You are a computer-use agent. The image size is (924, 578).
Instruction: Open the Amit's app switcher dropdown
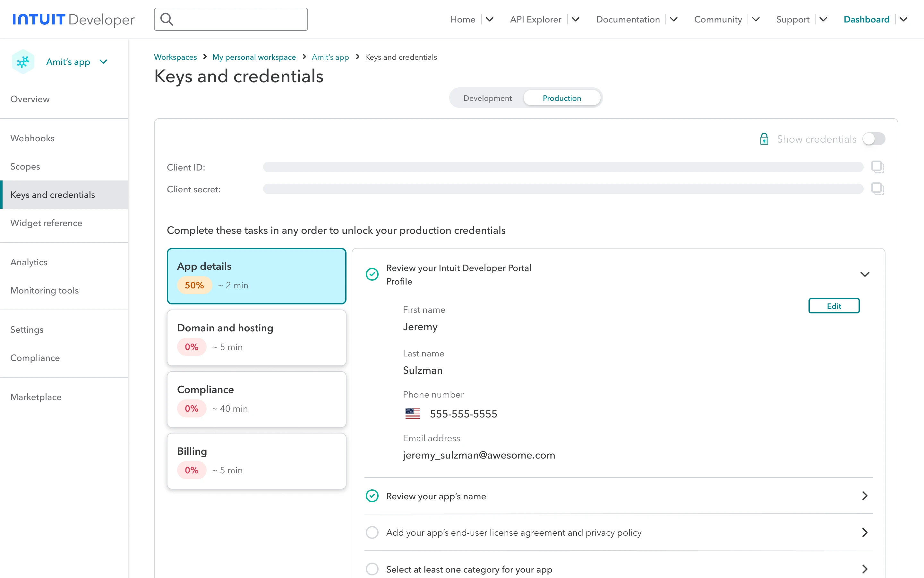(x=103, y=62)
